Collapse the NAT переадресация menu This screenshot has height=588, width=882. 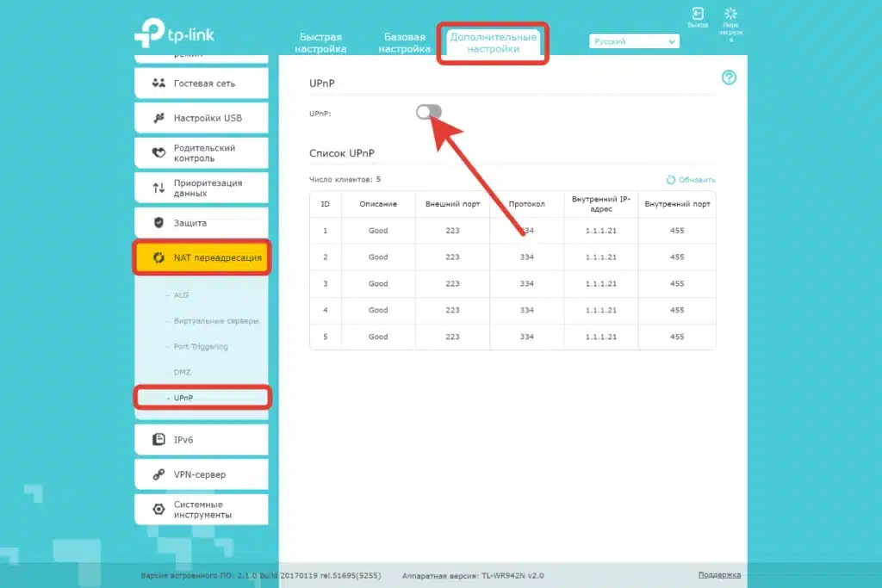[x=202, y=257]
